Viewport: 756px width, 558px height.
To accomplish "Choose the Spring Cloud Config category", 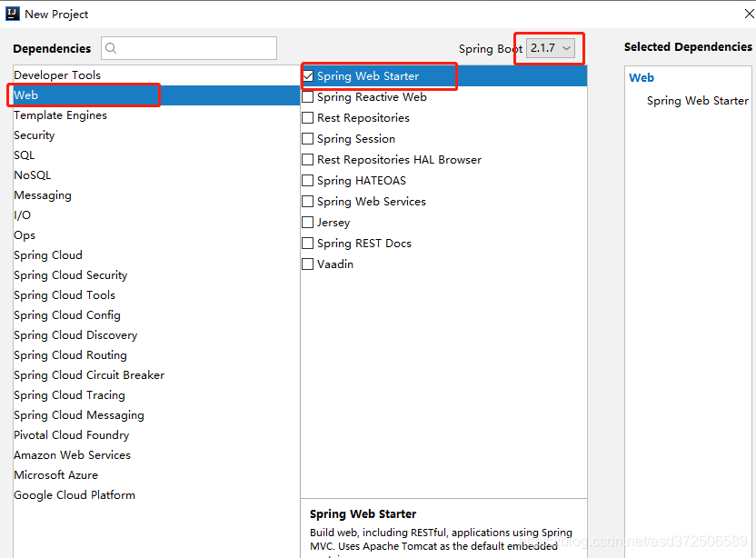I will (x=156, y=315).
